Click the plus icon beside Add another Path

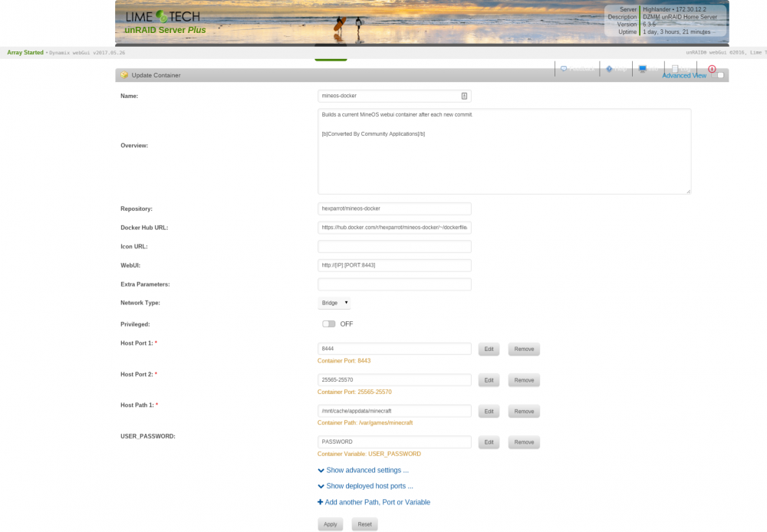click(320, 502)
